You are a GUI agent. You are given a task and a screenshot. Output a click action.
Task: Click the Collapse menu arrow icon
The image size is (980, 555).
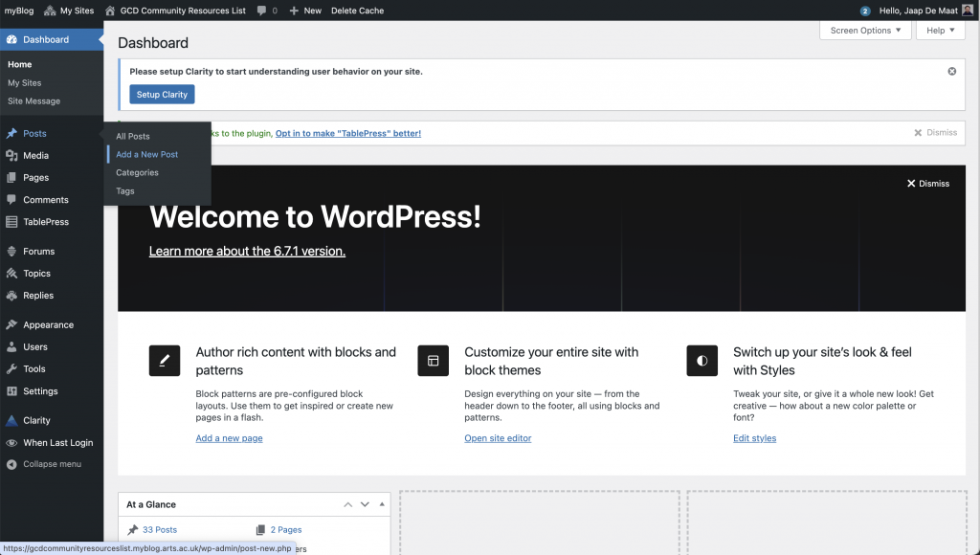[11, 464]
